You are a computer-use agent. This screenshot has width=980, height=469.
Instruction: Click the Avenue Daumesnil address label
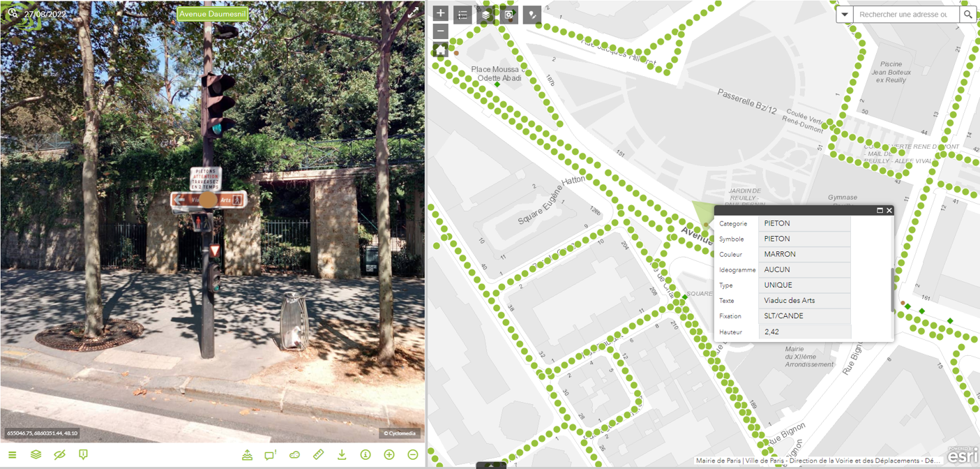213,14
